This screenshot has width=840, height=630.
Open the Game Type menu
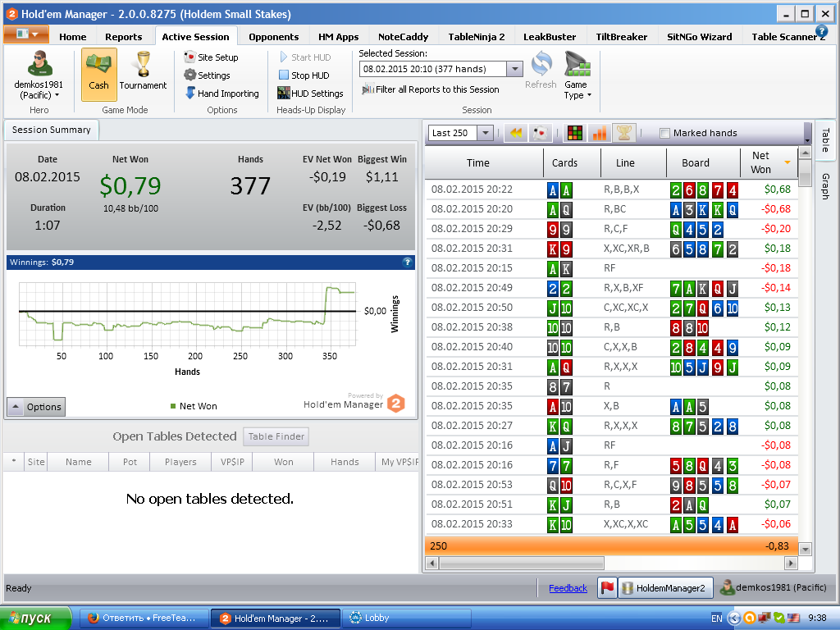tap(577, 75)
